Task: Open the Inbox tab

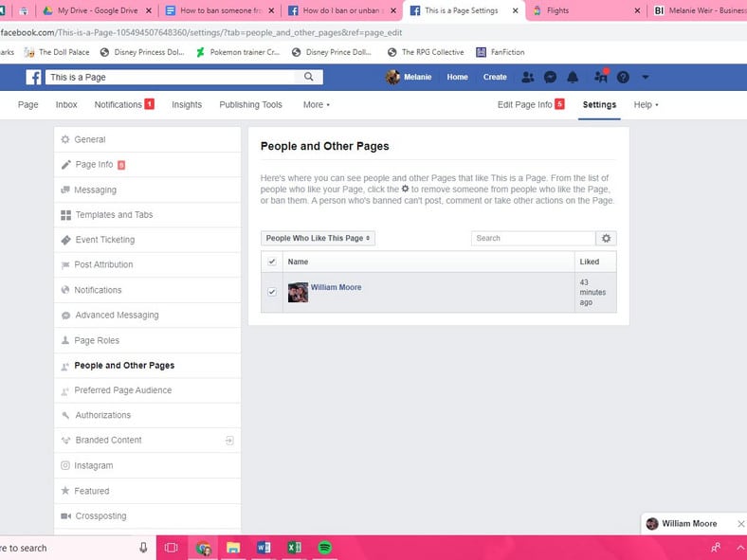Action: click(66, 105)
